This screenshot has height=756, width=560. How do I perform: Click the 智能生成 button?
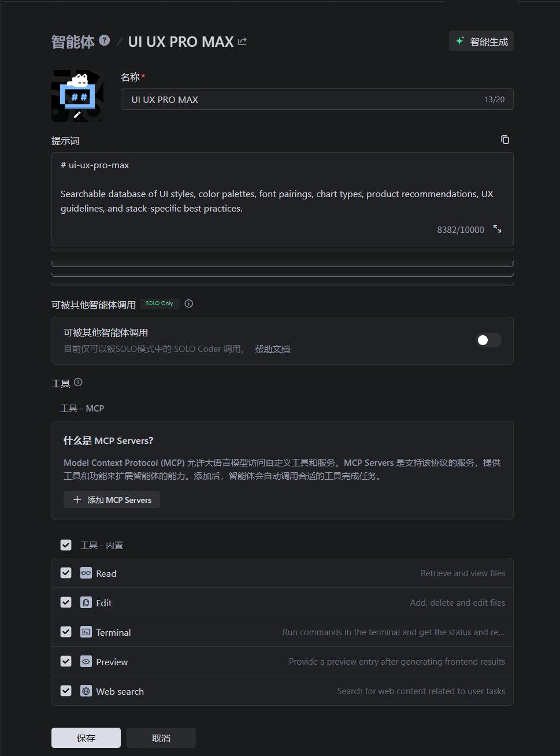click(481, 41)
